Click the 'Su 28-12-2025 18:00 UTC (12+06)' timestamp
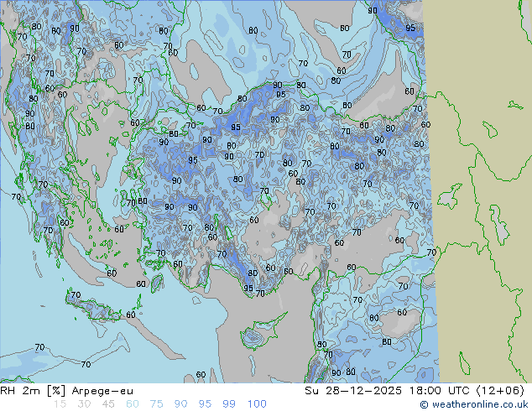Screen dimensions: 532x411 tap(415, 391)
